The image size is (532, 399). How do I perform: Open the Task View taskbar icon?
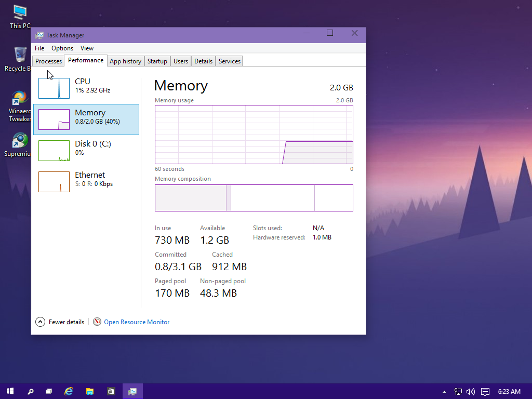point(49,391)
